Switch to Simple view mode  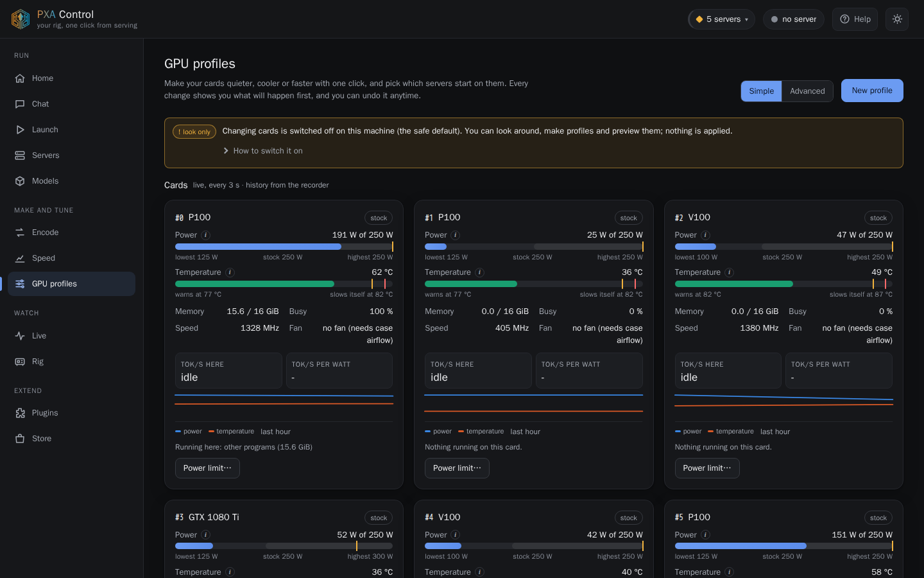[762, 91]
